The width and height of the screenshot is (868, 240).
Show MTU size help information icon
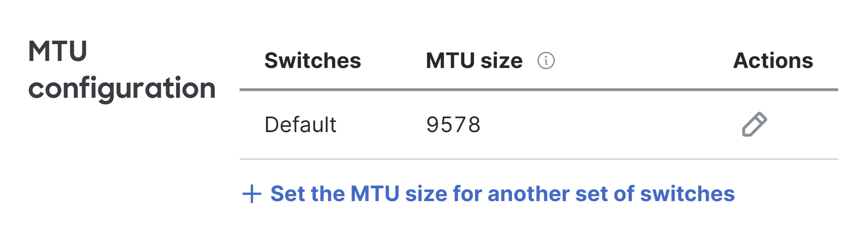click(x=546, y=61)
